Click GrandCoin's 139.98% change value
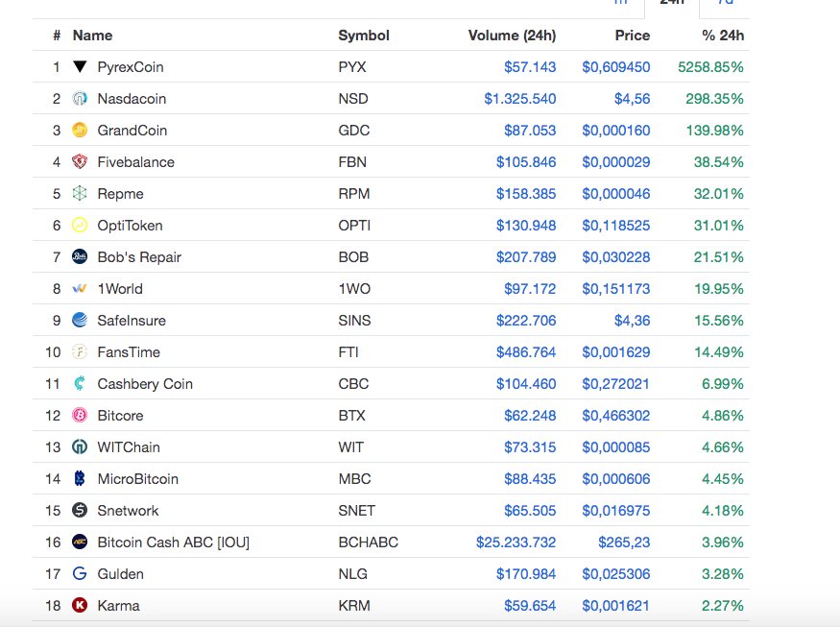This screenshot has height=627, width=840. click(x=715, y=131)
